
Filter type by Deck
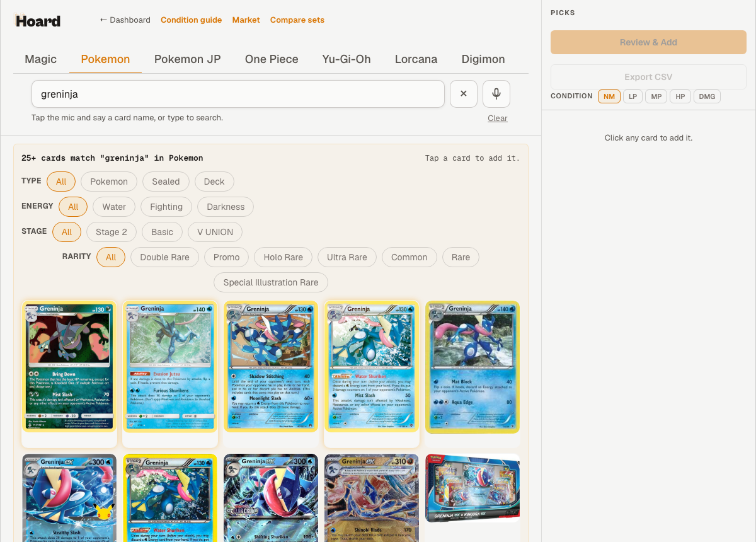(x=214, y=182)
